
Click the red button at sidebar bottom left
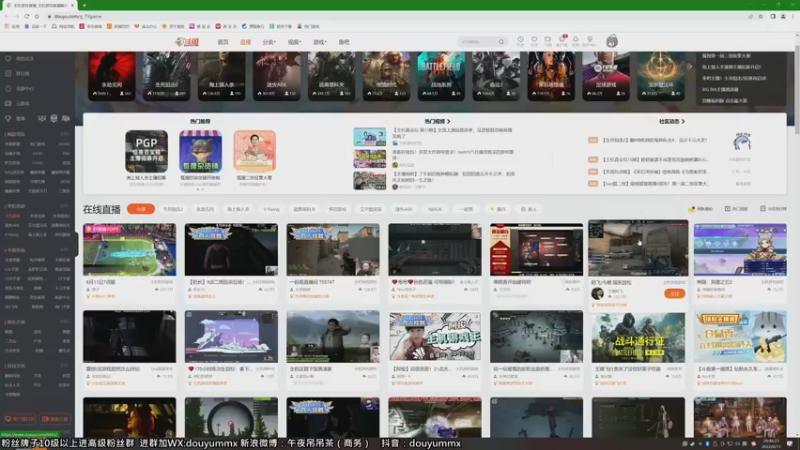[x=20, y=419]
